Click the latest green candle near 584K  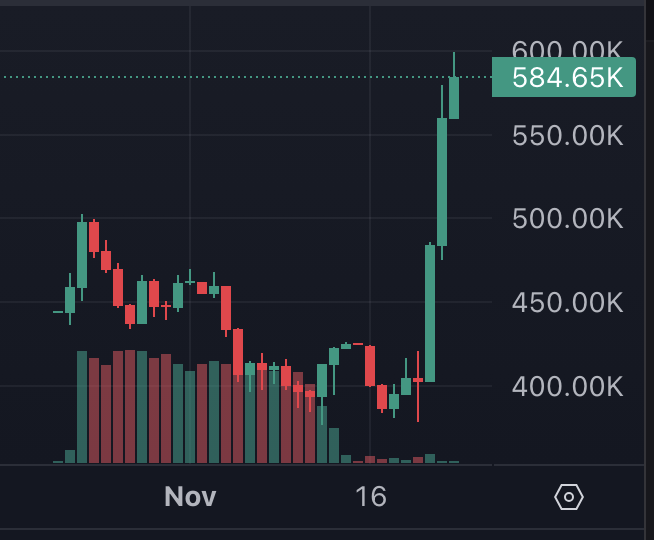pyautogui.click(x=454, y=97)
